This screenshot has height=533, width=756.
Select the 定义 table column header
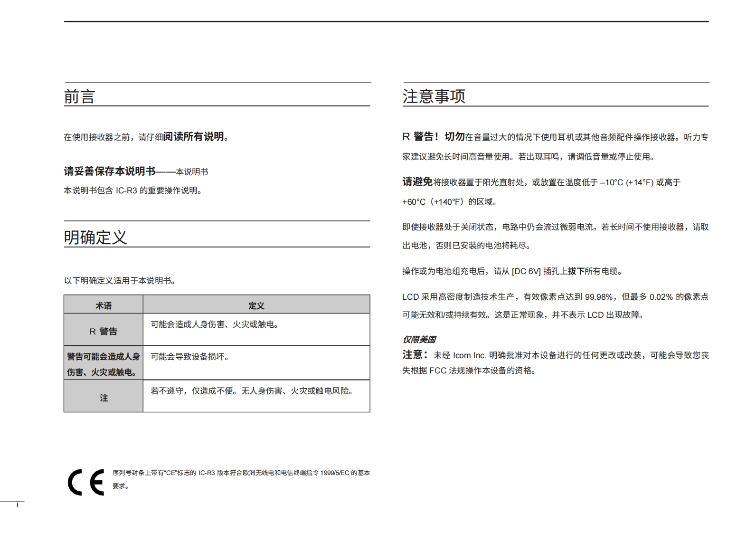point(256,305)
